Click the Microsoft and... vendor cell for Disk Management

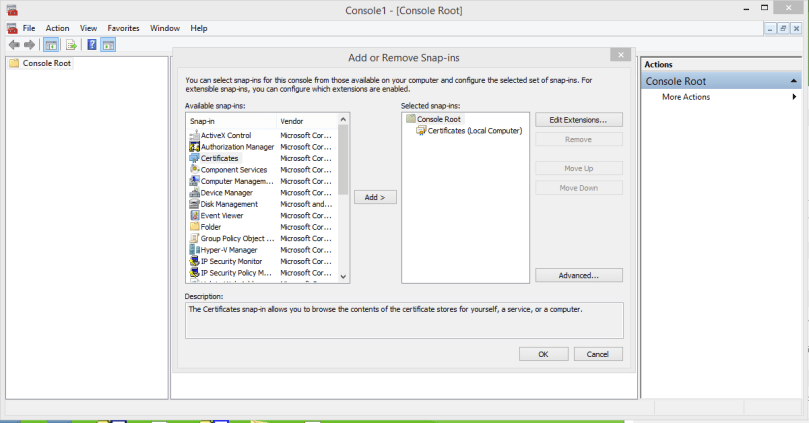[x=306, y=204]
